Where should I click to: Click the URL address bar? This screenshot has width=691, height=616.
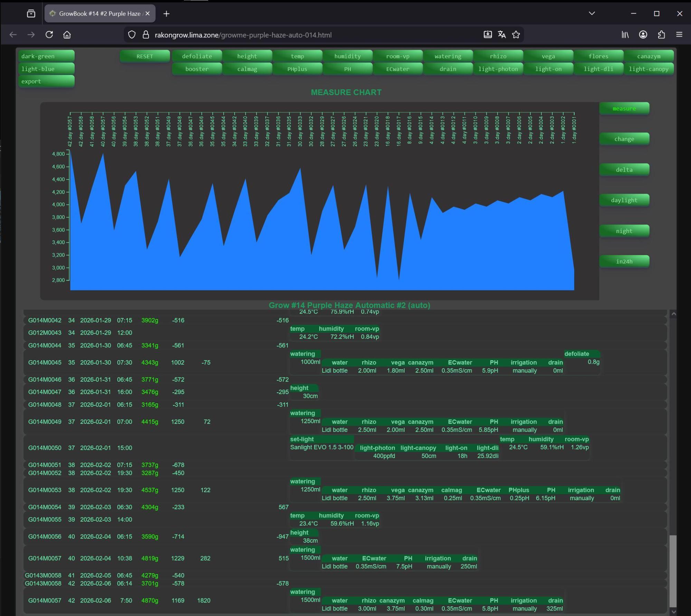point(276,35)
